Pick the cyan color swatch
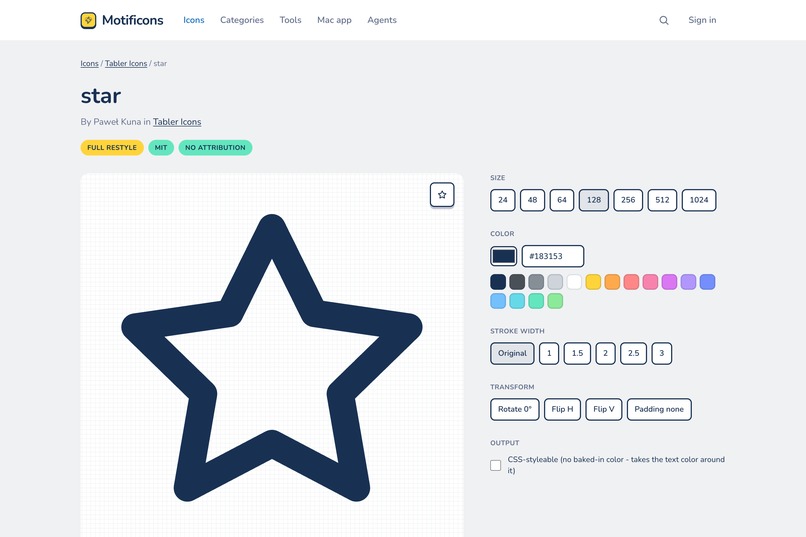 [x=517, y=301]
